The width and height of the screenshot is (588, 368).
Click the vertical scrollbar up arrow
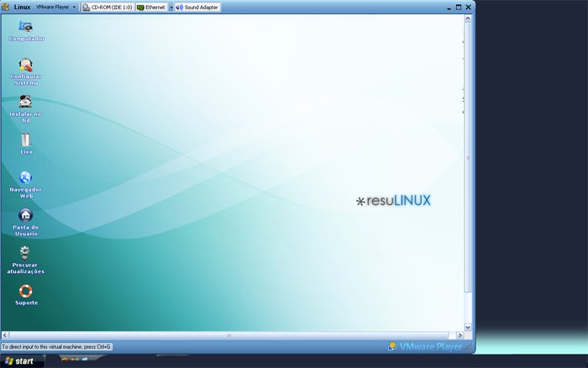pyautogui.click(x=468, y=18)
